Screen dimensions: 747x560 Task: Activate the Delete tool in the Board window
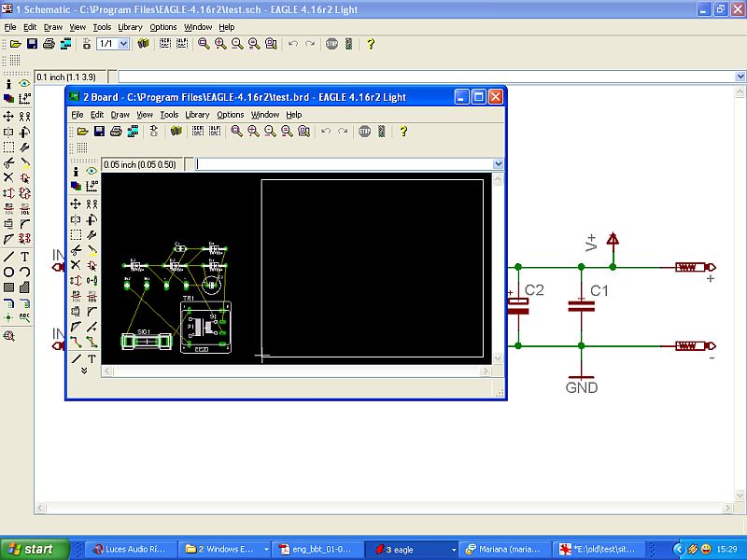click(x=76, y=265)
